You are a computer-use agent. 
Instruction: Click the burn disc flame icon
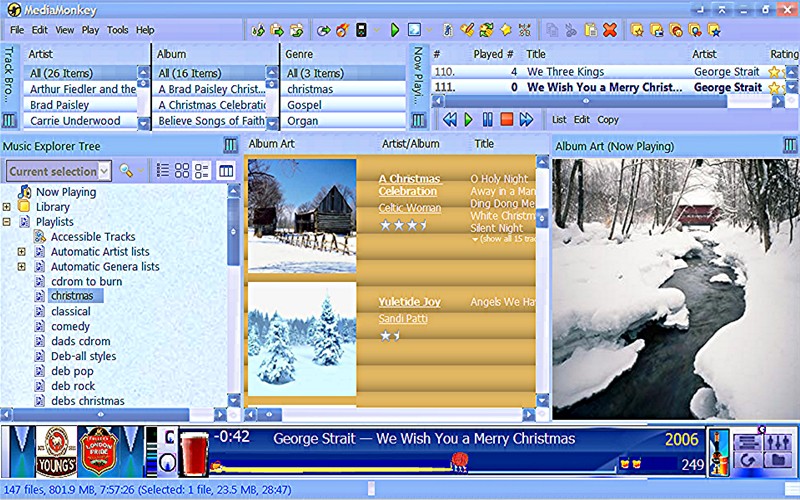pyautogui.click(x=342, y=30)
